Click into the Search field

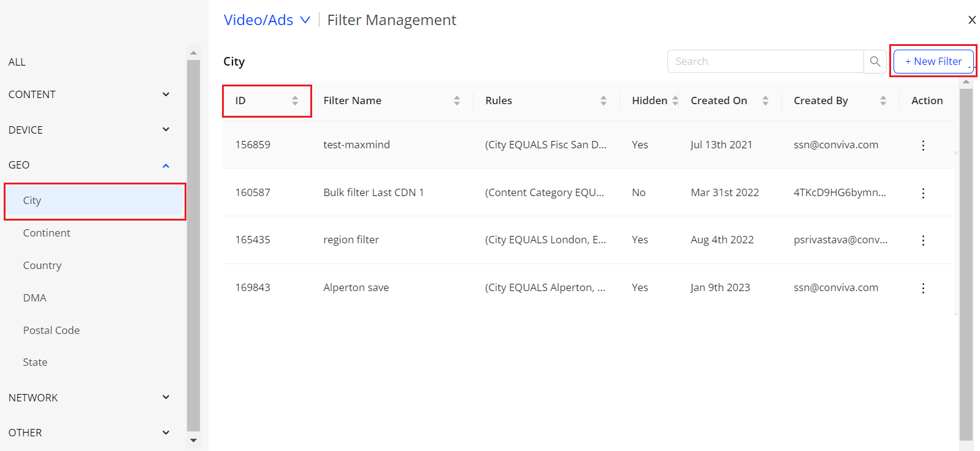[x=765, y=61]
